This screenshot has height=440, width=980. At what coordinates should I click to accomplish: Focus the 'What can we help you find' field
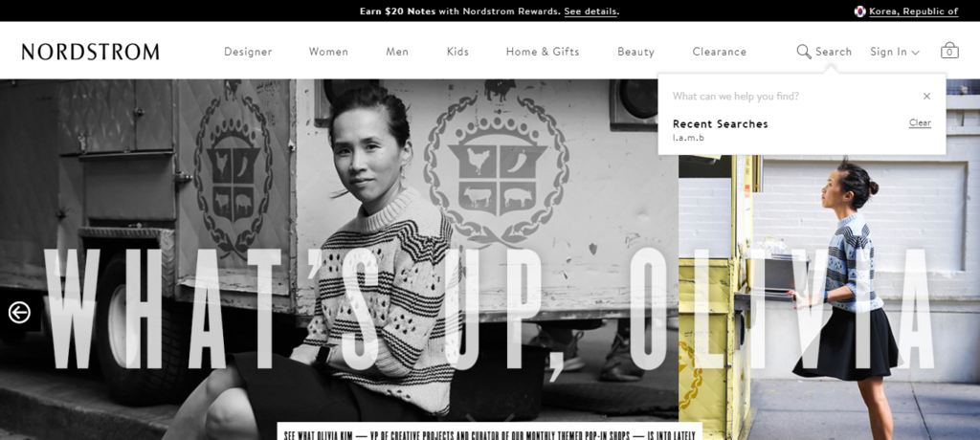pyautogui.click(x=791, y=97)
